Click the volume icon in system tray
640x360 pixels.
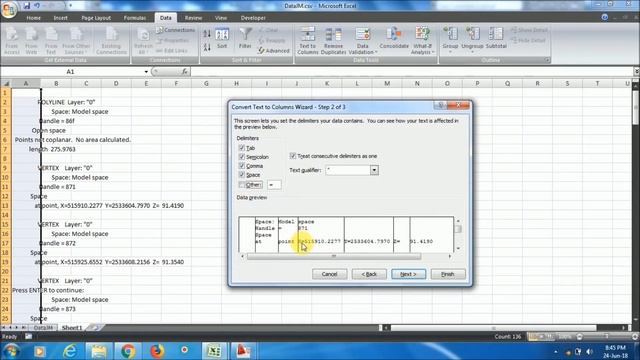589,351
